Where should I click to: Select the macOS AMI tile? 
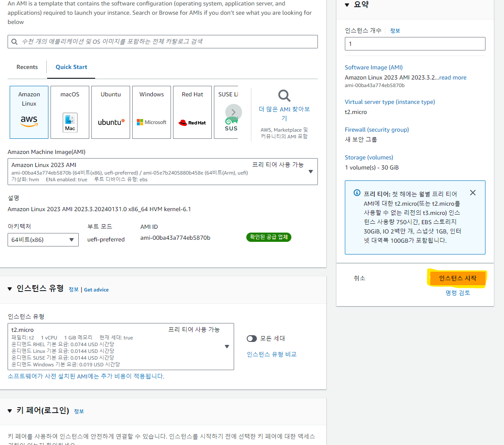point(70,112)
